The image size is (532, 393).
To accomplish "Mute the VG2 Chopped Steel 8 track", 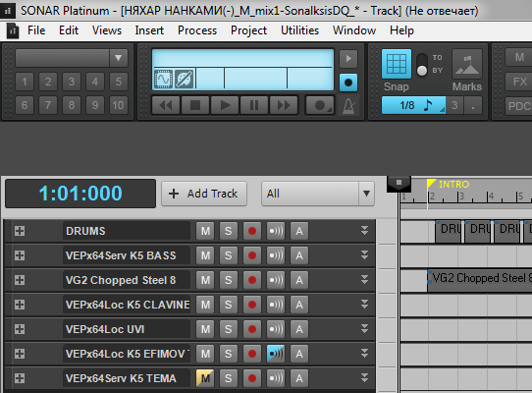I will (x=205, y=280).
